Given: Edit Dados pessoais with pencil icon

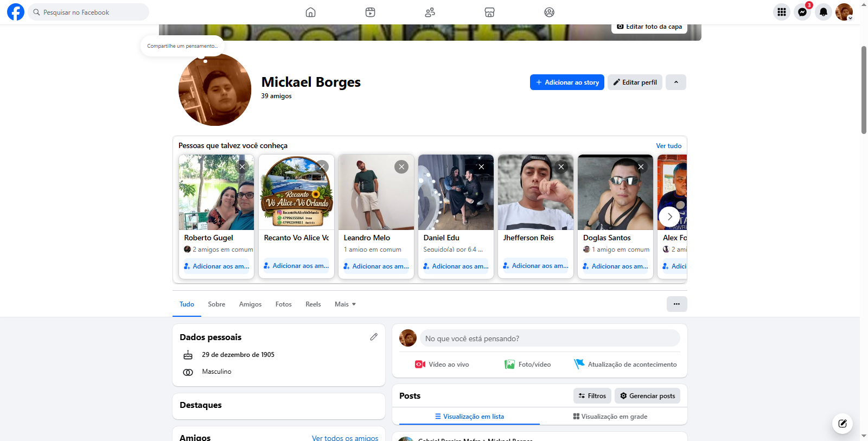Looking at the screenshot, I should pos(374,337).
